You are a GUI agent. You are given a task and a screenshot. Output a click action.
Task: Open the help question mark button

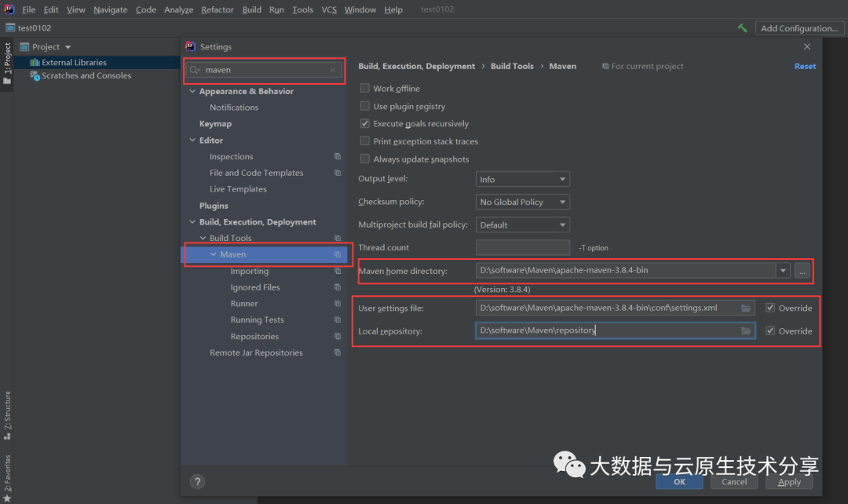(x=197, y=481)
